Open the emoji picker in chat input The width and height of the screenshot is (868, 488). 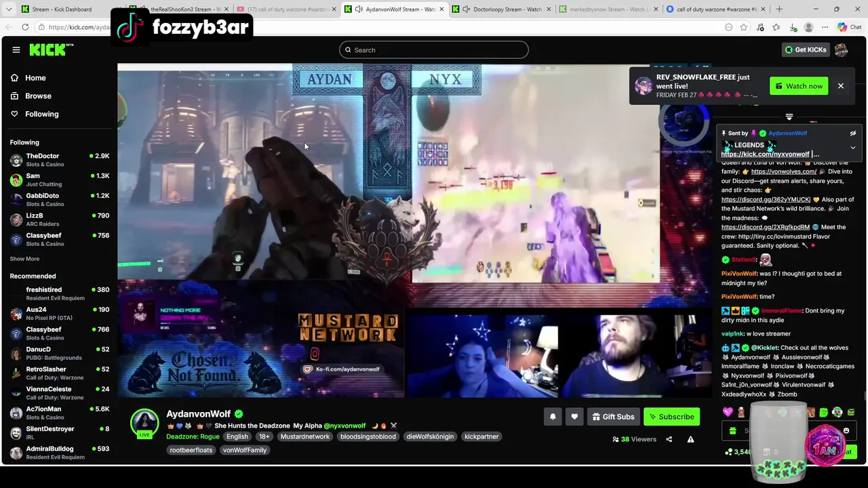[846, 430]
